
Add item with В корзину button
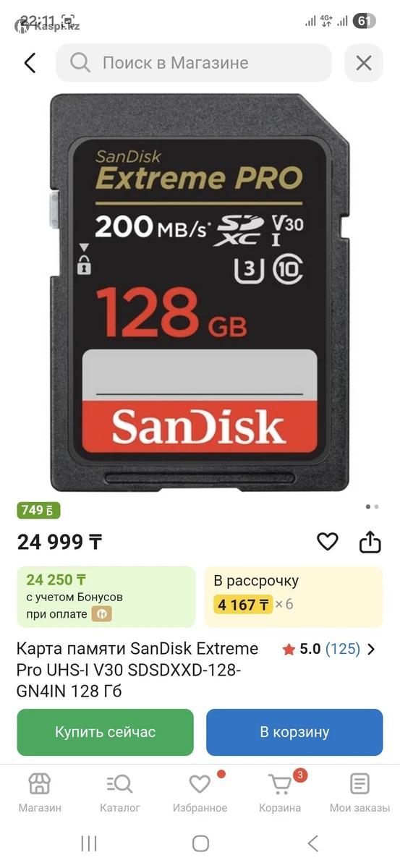pos(294,732)
